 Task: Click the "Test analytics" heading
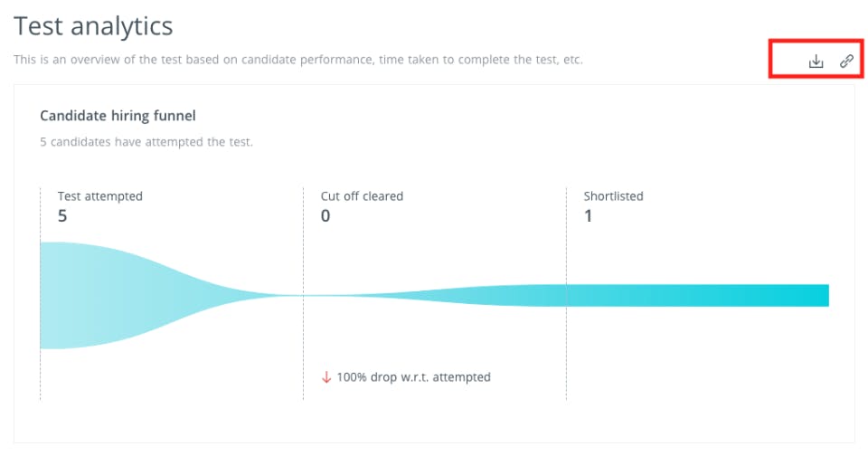(93, 26)
